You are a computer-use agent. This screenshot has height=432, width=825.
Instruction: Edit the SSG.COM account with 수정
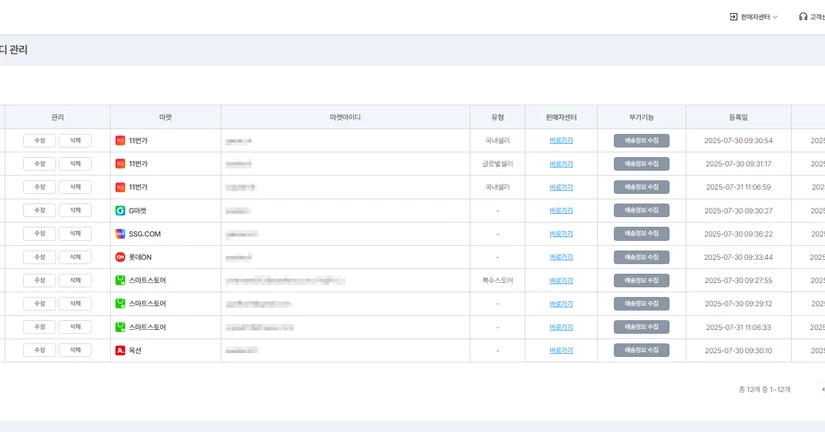tap(39, 234)
